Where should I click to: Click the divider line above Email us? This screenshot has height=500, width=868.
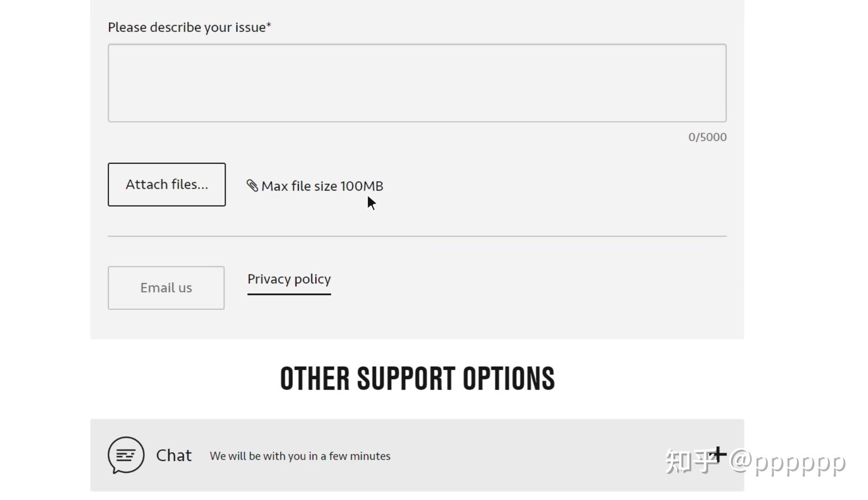tap(417, 236)
